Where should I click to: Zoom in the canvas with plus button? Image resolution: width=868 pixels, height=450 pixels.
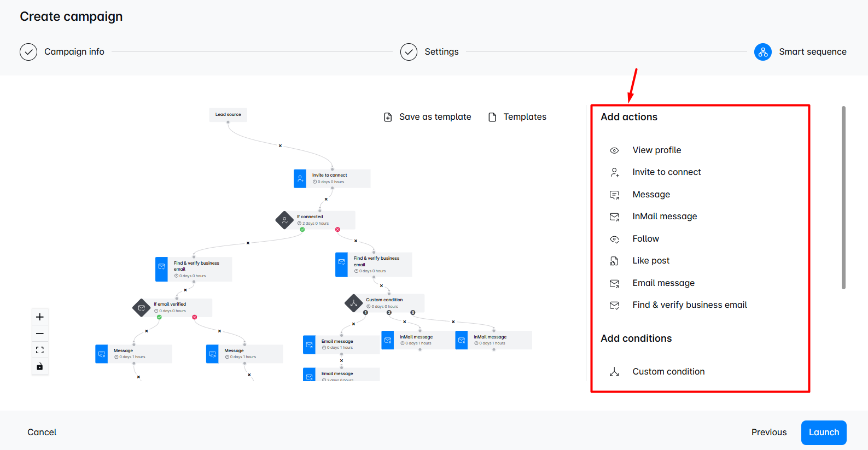40,317
